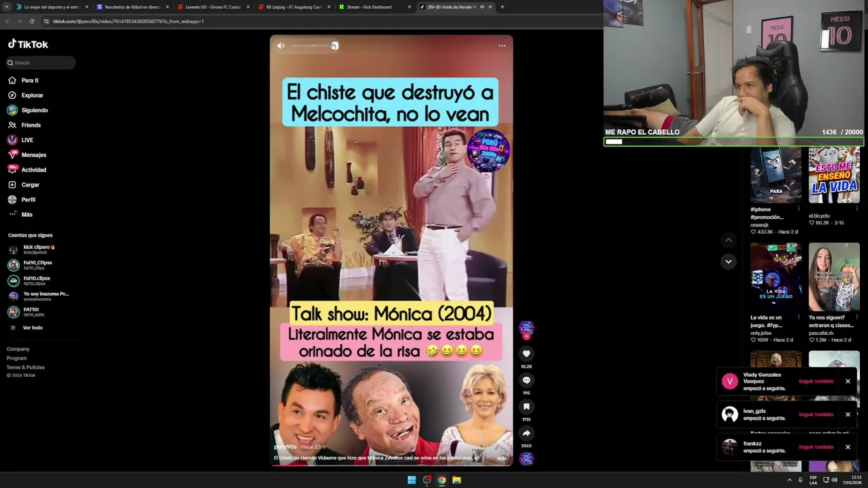Open a new browser tab
The height and width of the screenshot is (488, 868).
502,7
